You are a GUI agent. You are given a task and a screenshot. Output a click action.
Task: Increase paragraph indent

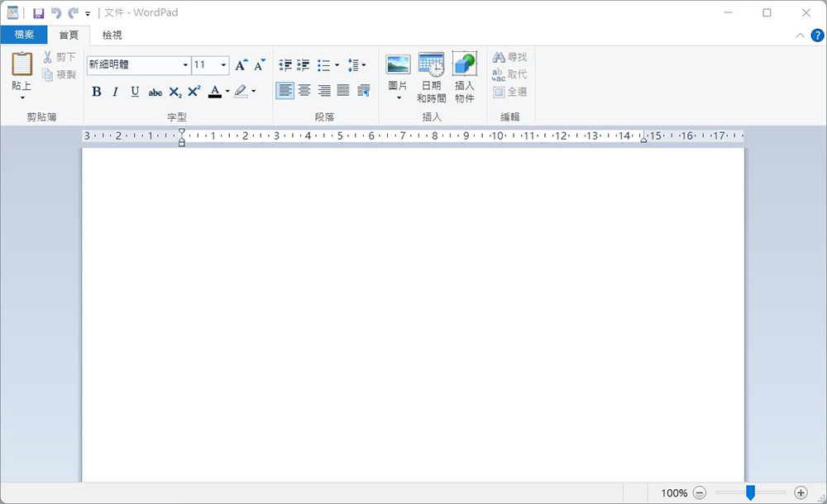coord(304,64)
